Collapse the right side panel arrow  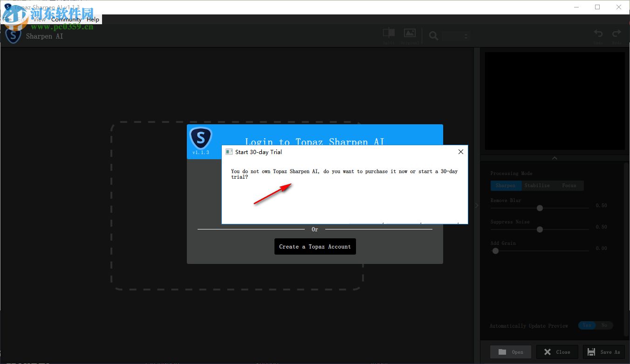476,205
